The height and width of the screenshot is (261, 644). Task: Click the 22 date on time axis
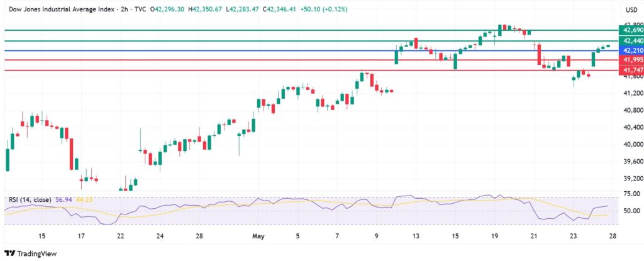pyautogui.click(x=120, y=236)
